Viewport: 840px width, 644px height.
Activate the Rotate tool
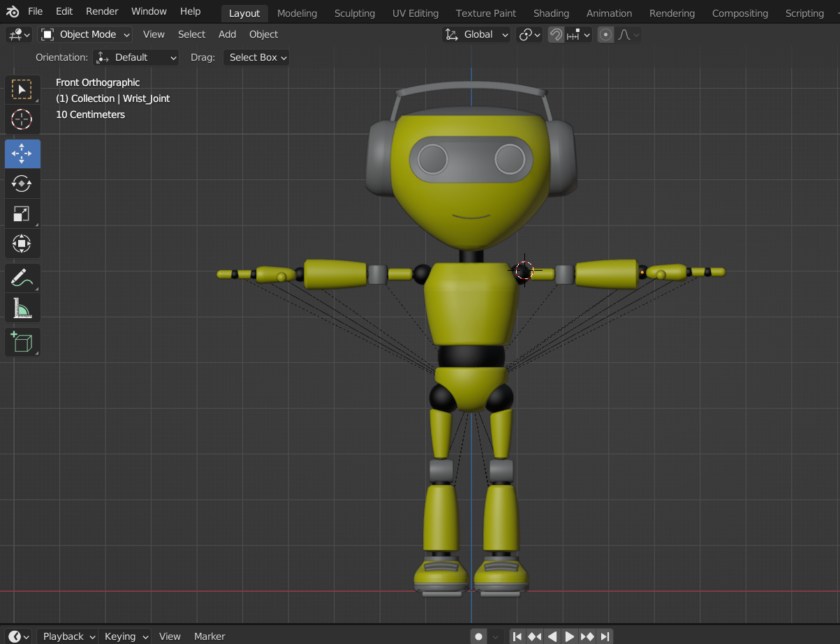(x=22, y=184)
